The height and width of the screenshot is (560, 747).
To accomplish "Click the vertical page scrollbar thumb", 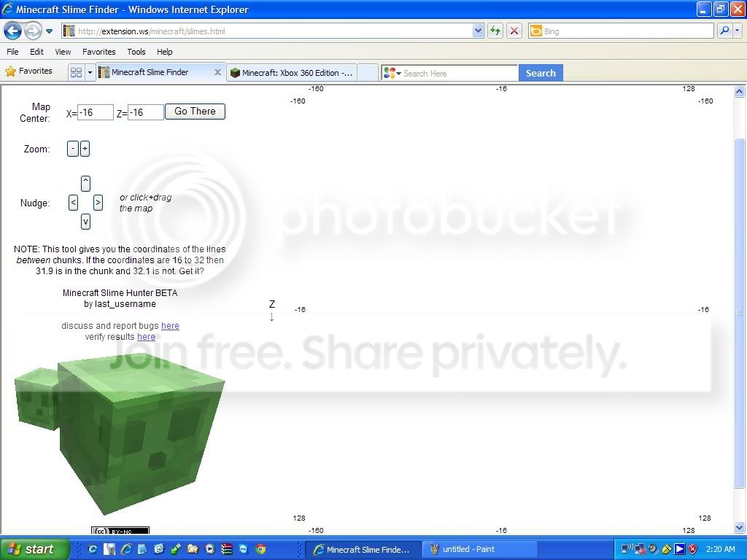I will click(x=739, y=314).
